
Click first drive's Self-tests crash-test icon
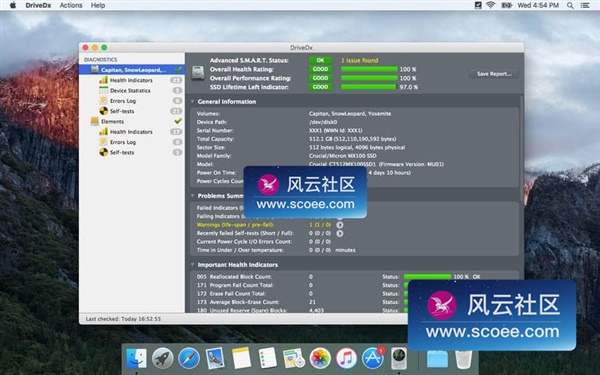(x=103, y=111)
